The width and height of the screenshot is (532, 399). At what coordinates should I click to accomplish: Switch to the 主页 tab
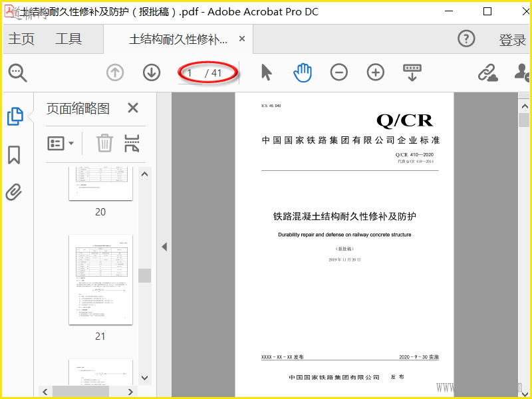(21, 39)
